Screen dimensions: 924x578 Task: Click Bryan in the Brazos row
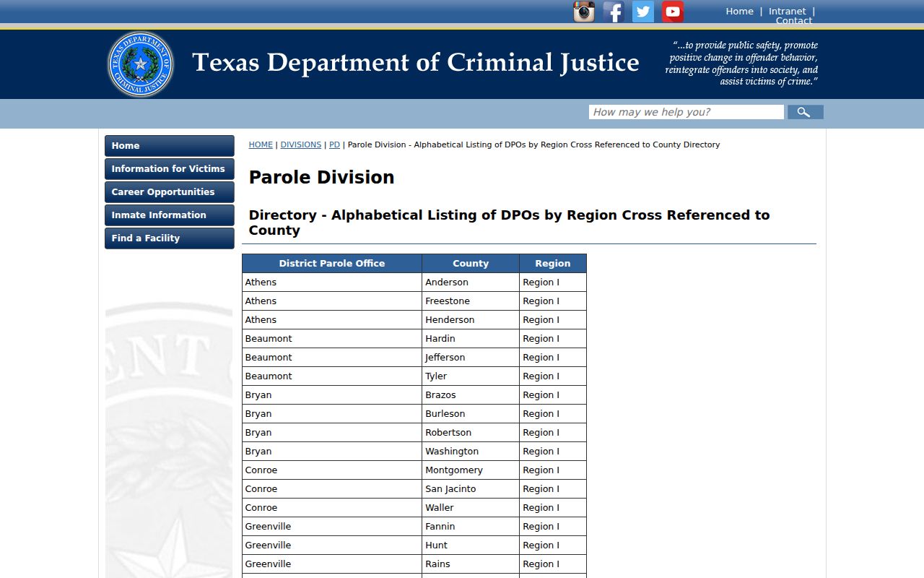[332, 395]
